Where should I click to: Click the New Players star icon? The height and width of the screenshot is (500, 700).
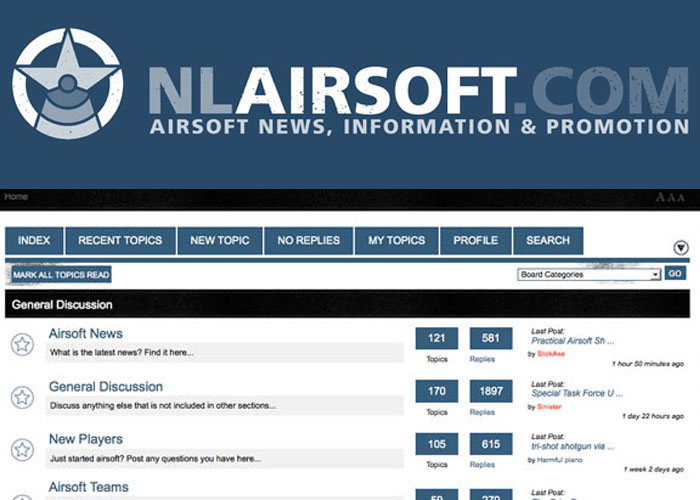click(22, 450)
